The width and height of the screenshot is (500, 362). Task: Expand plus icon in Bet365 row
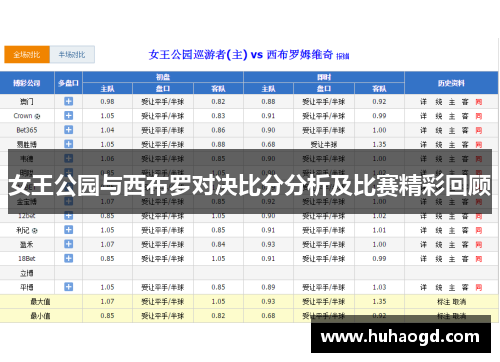pos(68,130)
